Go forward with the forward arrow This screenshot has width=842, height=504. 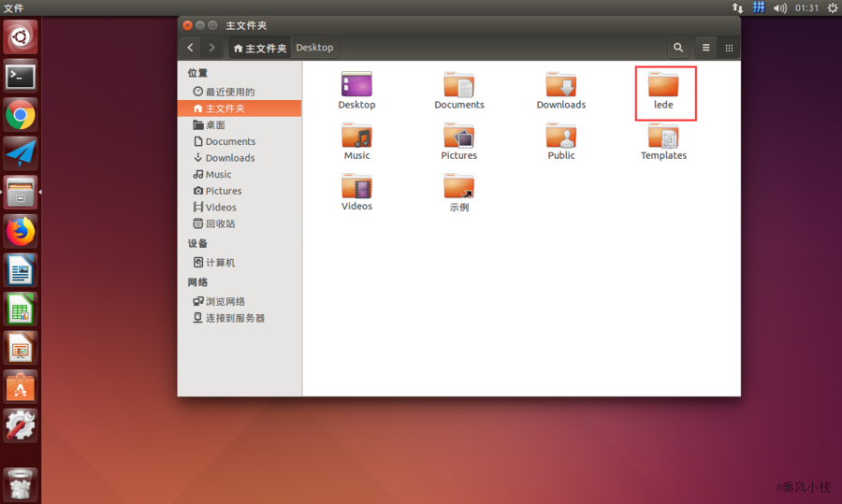pos(211,48)
